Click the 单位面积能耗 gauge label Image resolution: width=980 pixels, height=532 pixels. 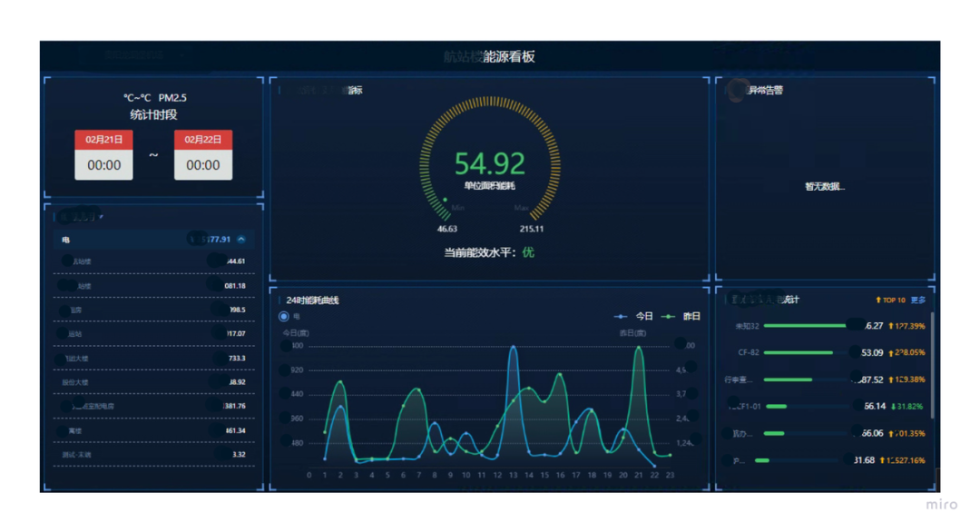tap(489, 186)
